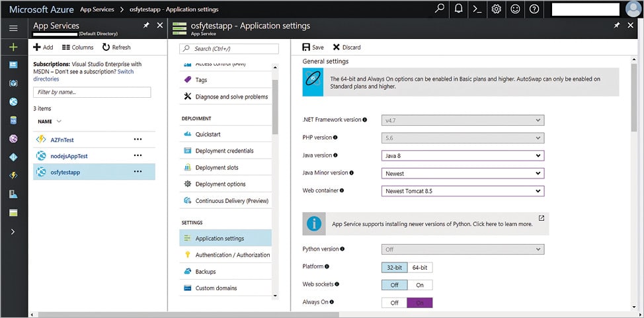Open the Java Minor version dropdown
644x318 pixels.
463,174
